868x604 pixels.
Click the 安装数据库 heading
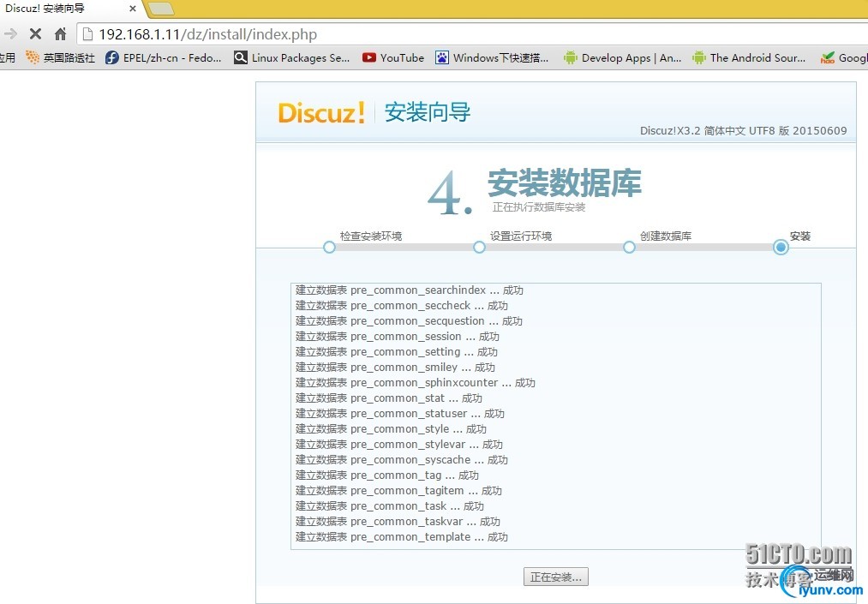pos(565,182)
